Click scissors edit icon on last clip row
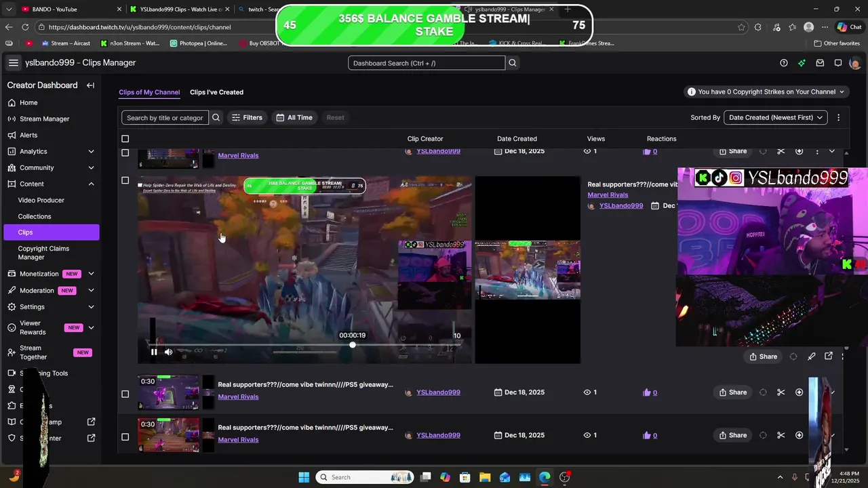The image size is (868, 488). coord(781,435)
